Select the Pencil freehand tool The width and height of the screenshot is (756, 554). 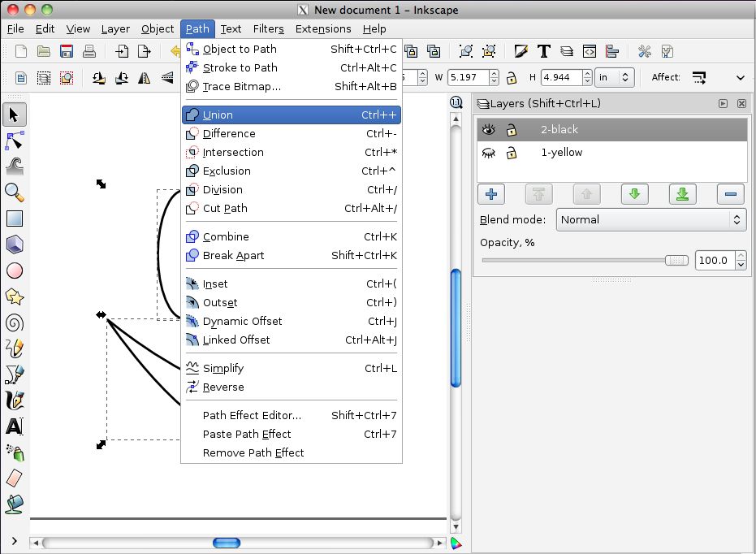pyautogui.click(x=14, y=348)
